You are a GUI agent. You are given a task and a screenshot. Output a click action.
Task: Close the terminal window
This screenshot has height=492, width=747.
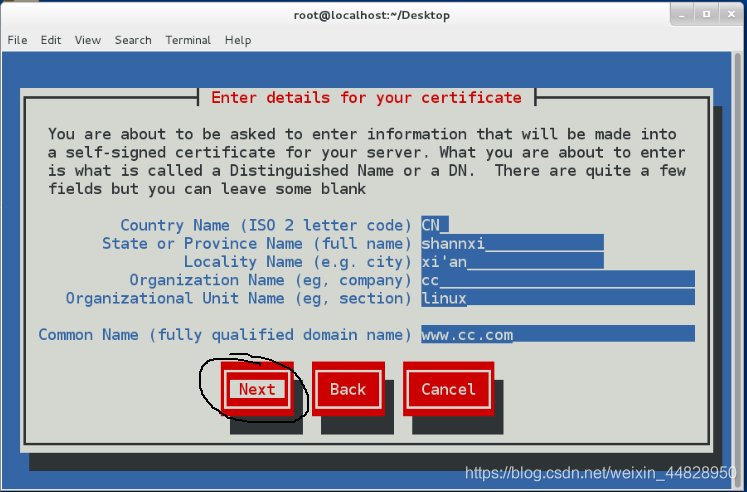pyautogui.click(x=731, y=15)
